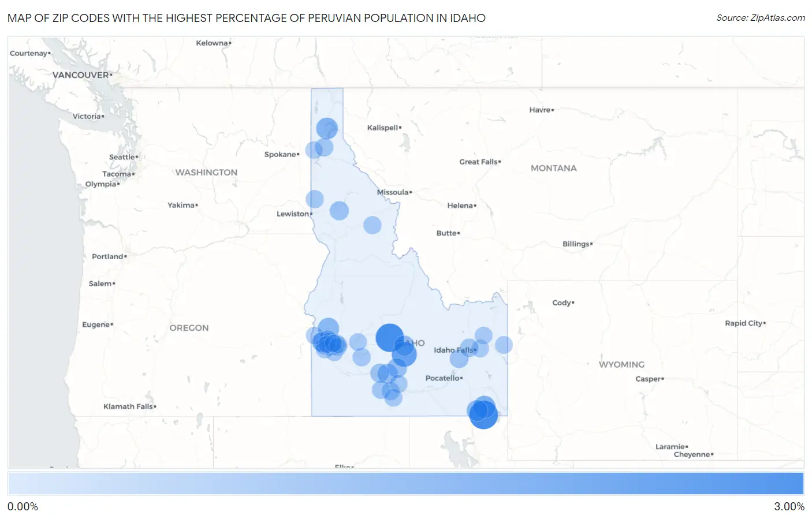Image resolution: width=812 pixels, height=519 pixels.
Task: Click the Kalispell city label
Action: 383,128
